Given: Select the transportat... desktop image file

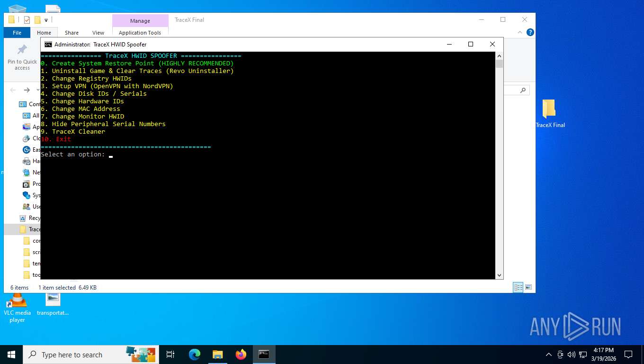Looking at the screenshot, I should pos(53,304).
